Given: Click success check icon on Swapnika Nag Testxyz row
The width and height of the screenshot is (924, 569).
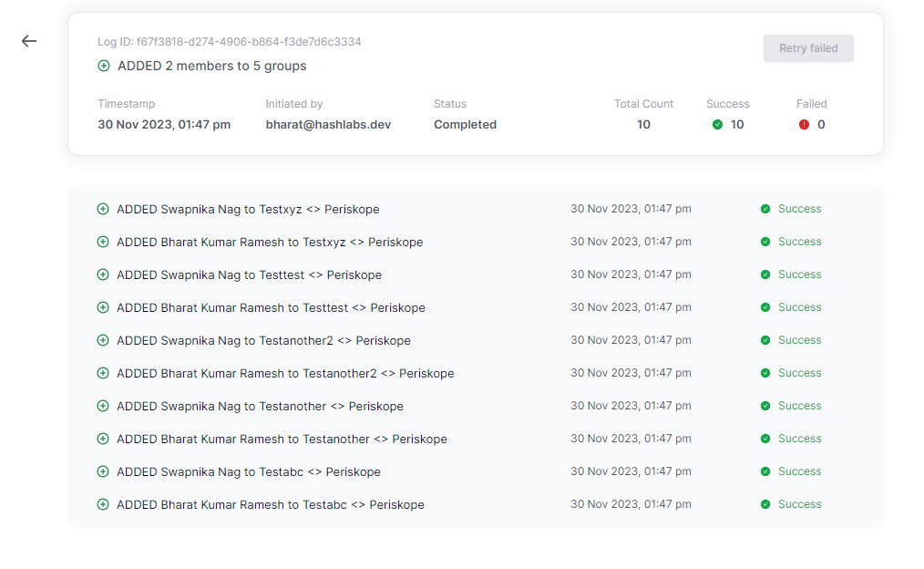Looking at the screenshot, I should 765,209.
